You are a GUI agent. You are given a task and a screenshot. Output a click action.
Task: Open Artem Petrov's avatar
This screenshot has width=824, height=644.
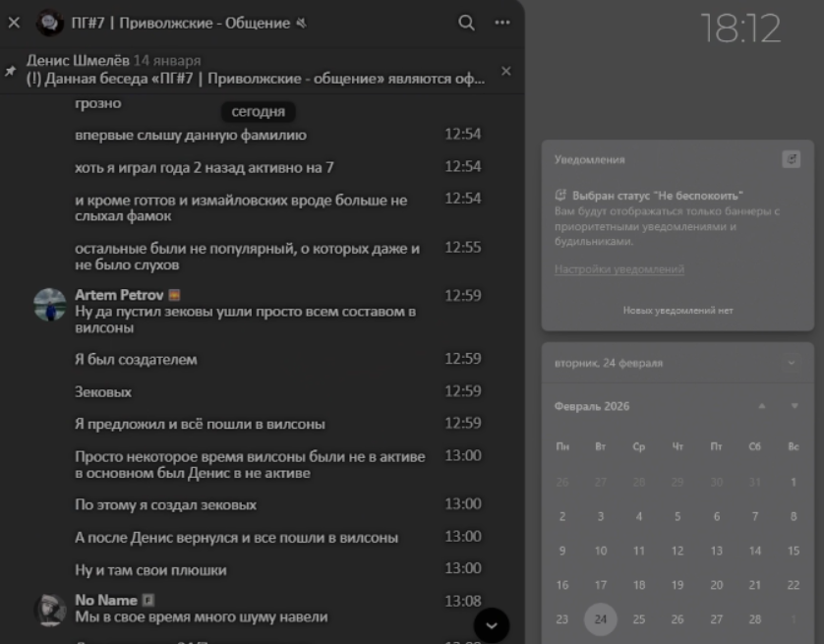tap(49, 305)
